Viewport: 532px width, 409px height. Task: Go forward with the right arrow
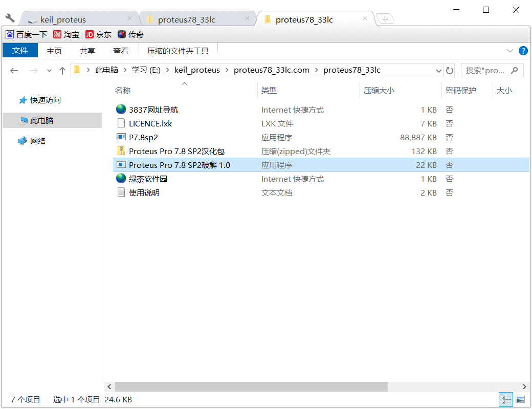[34, 70]
